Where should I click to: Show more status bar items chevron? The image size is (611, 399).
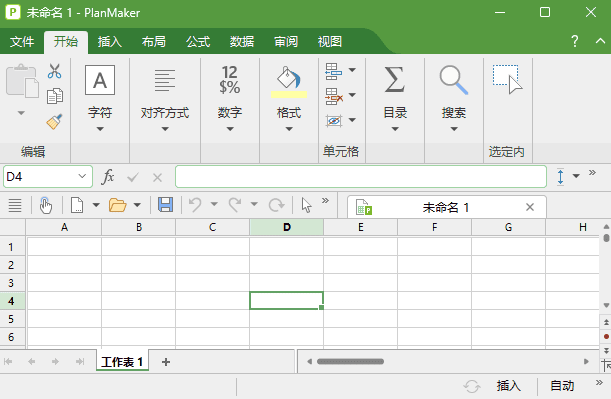tap(599, 383)
